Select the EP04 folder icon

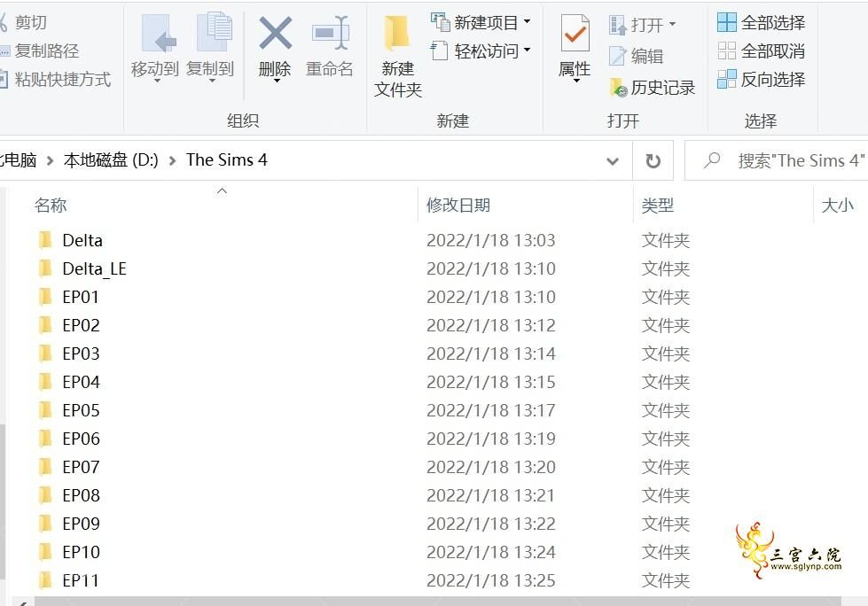point(45,382)
